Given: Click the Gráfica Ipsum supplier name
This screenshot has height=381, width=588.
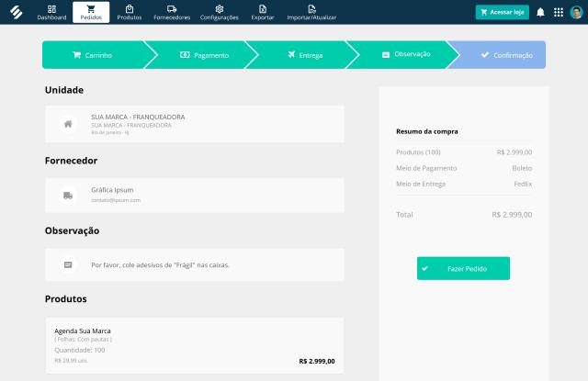Looking at the screenshot, I should coord(112,190).
